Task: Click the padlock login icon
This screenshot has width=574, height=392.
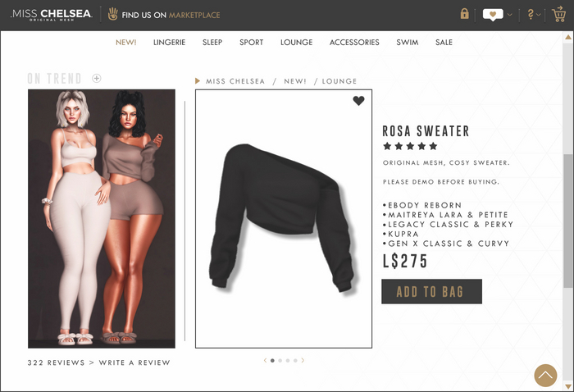Action: (465, 14)
